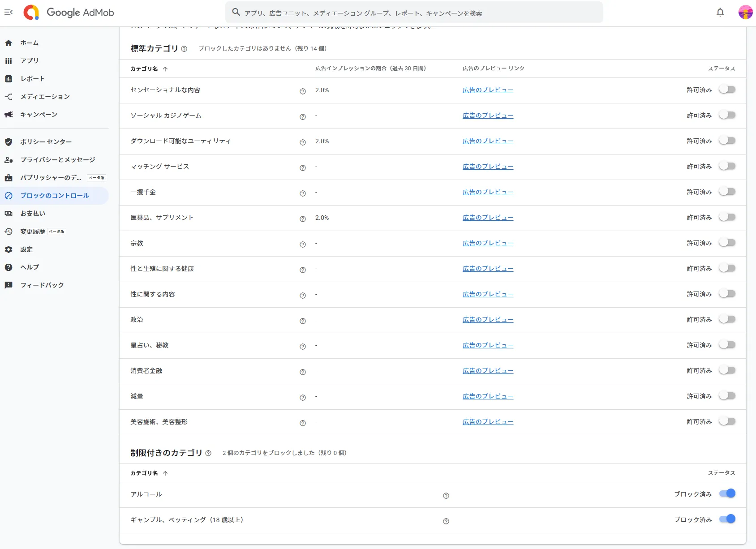This screenshot has width=756, height=549.
Task: Focus the top search field
Action: (414, 13)
